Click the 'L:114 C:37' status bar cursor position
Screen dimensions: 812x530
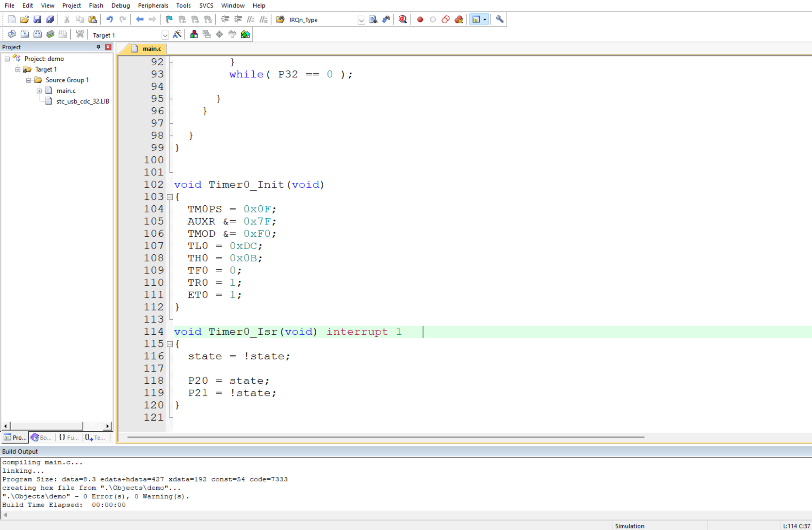coord(796,526)
